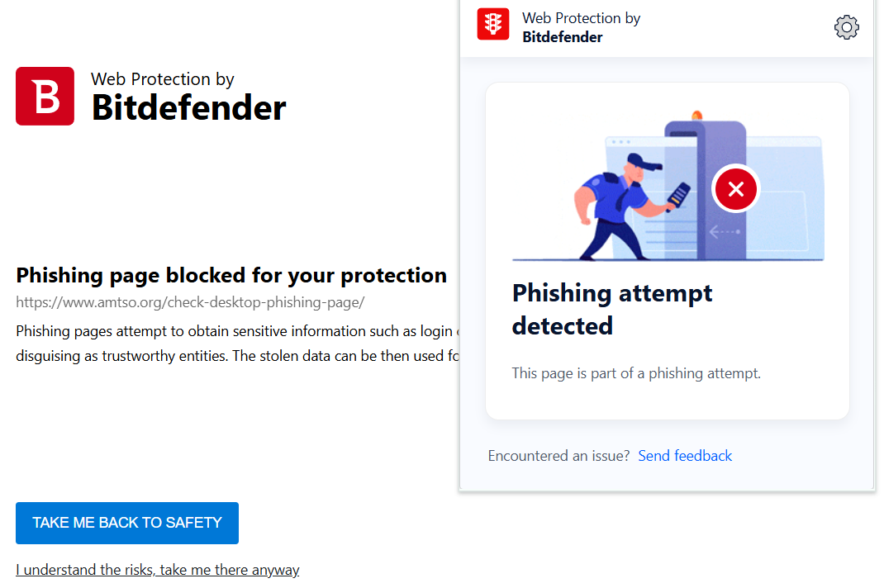
Task: Click the red X circle in illustration
Action: point(736,189)
